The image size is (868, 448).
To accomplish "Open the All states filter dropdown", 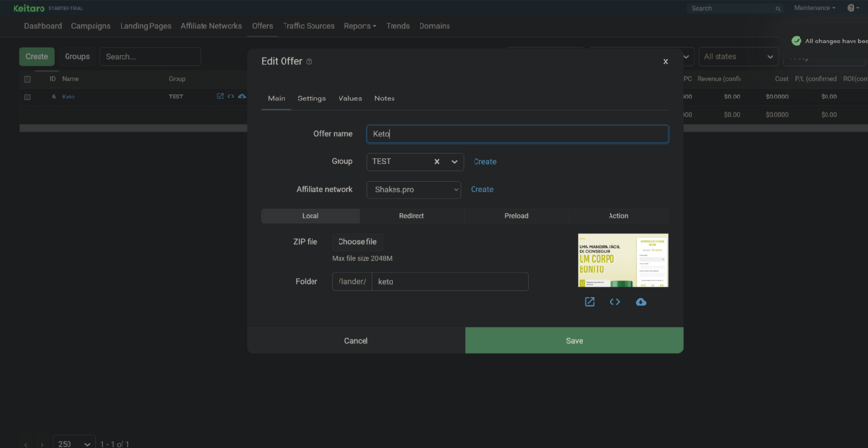I will coord(738,57).
